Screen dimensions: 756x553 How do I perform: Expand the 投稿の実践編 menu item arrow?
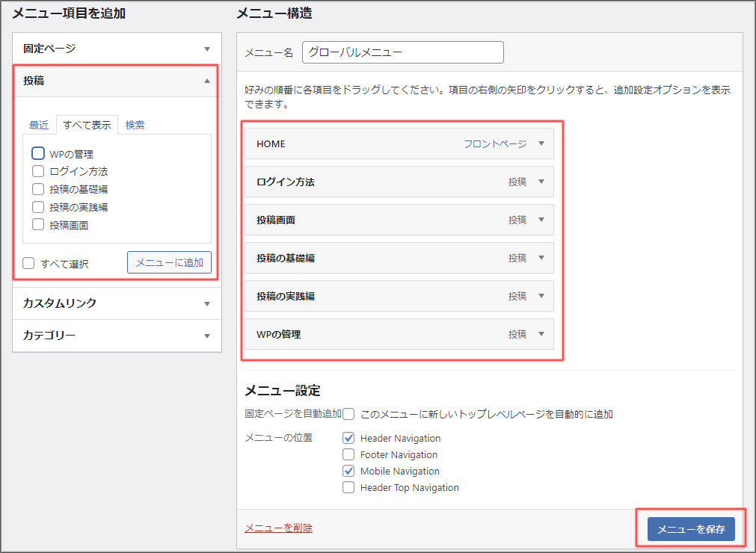coord(541,296)
